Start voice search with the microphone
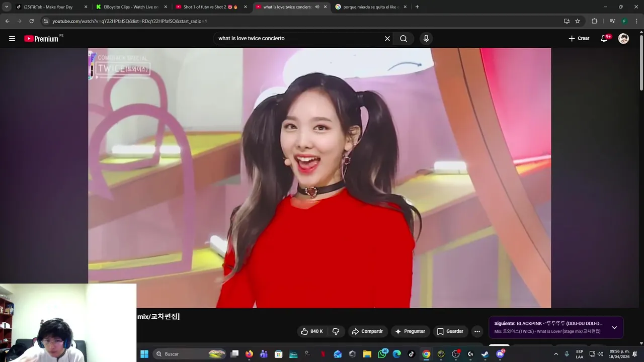Screen dimensions: 644x362 coord(426,39)
